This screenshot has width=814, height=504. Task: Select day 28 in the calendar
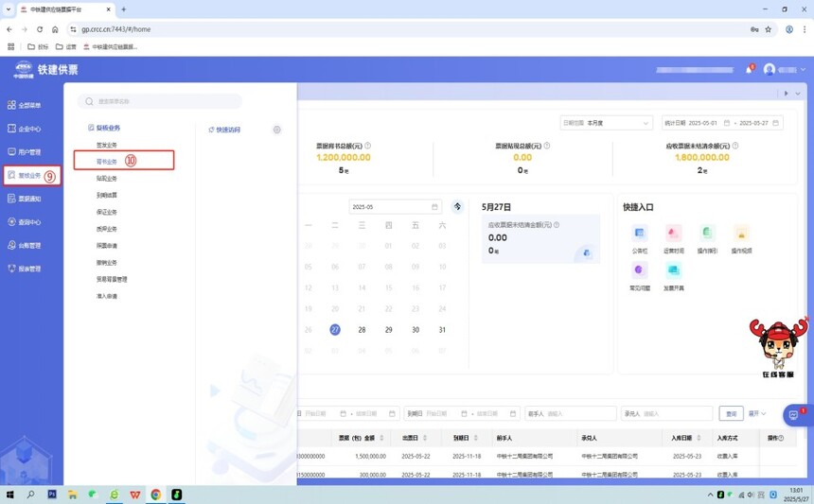tap(362, 330)
